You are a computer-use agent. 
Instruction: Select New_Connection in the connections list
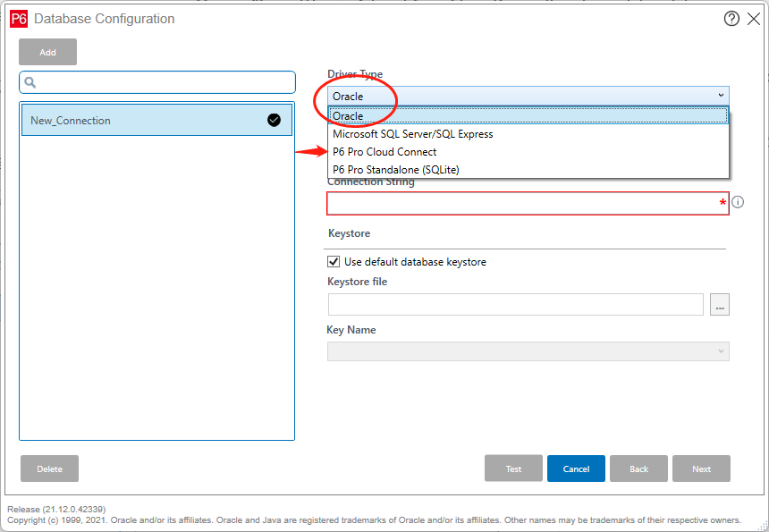(157, 120)
